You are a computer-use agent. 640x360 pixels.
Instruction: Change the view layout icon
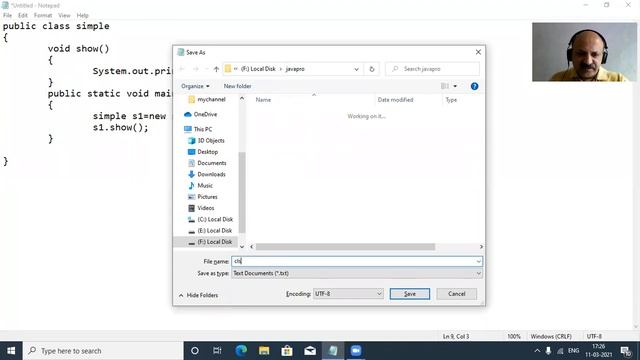[444, 86]
